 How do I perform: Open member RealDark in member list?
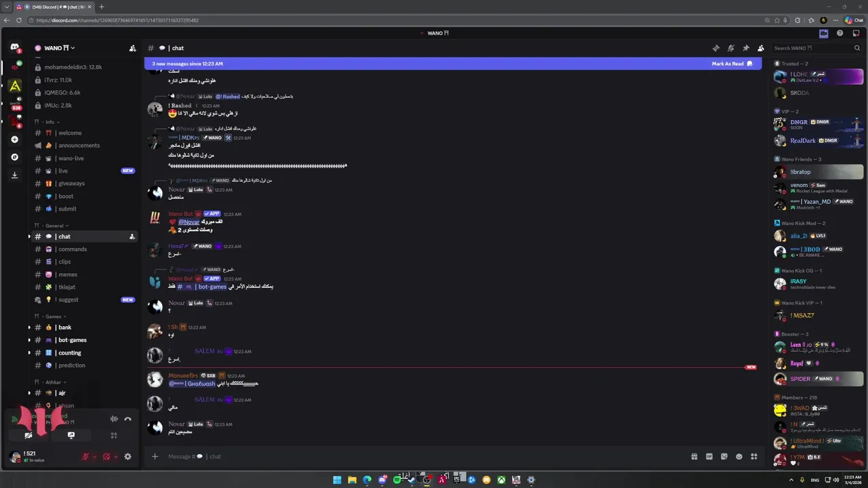click(x=818, y=141)
